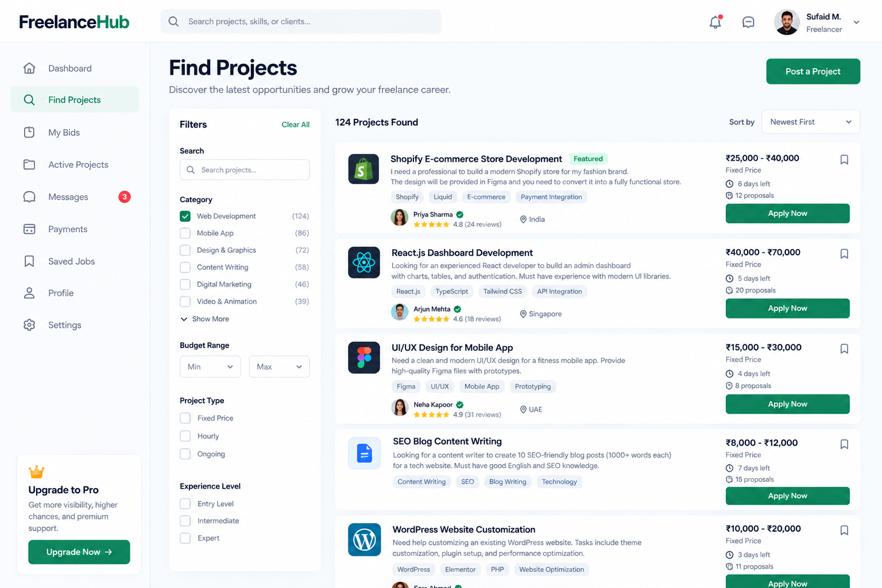Open Messages in sidebar
The width and height of the screenshot is (882, 588).
point(75,197)
